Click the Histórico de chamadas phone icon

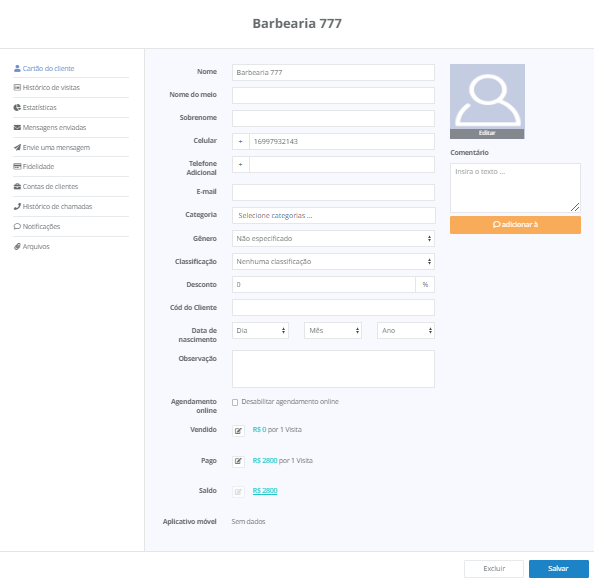[17, 206]
